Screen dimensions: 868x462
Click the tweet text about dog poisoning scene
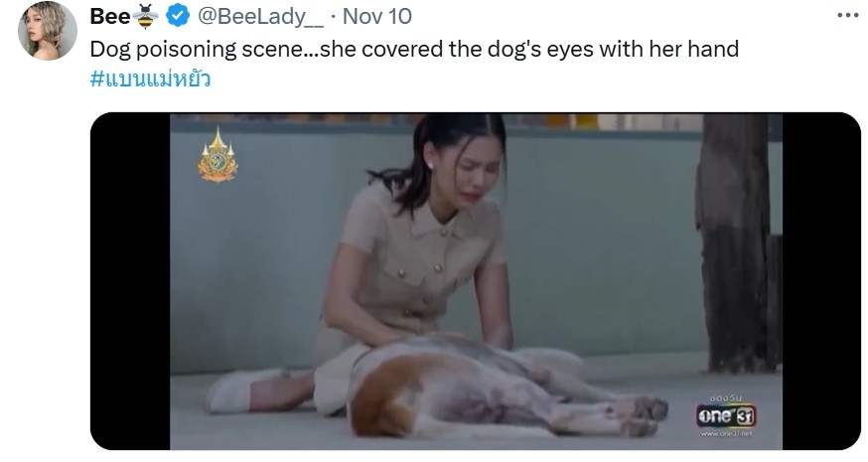[x=414, y=49]
